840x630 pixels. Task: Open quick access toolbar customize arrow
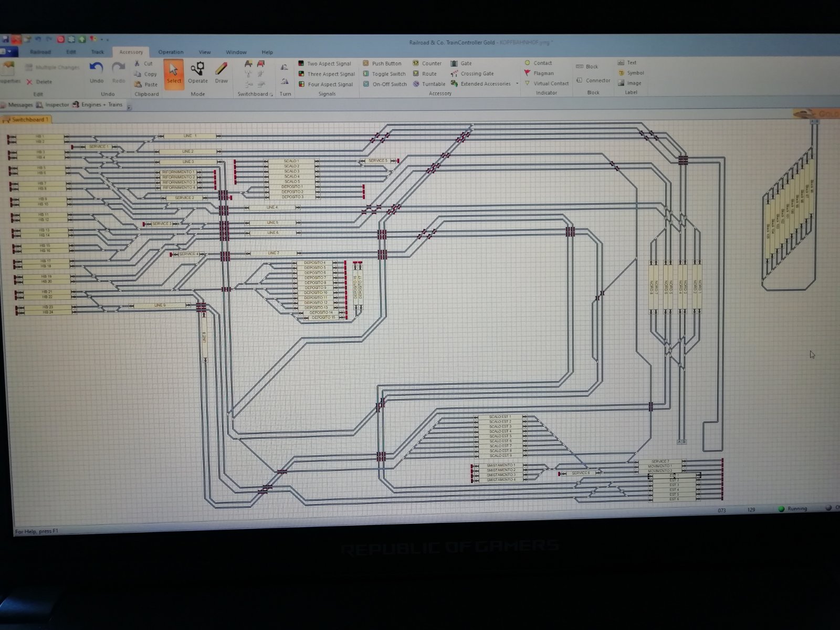pos(108,39)
